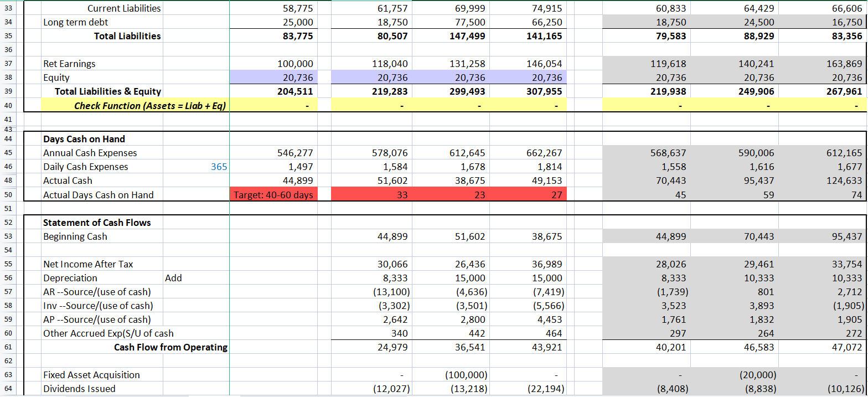The height and width of the screenshot is (397, 868).
Task: Click the 'Current Liabilities' label cell
Action: 124,8
